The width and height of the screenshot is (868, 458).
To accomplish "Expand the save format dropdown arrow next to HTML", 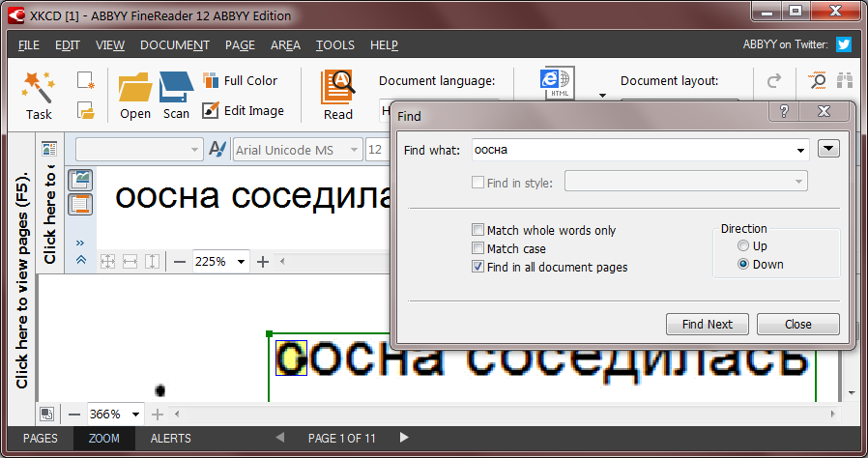I will coord(602,95).
